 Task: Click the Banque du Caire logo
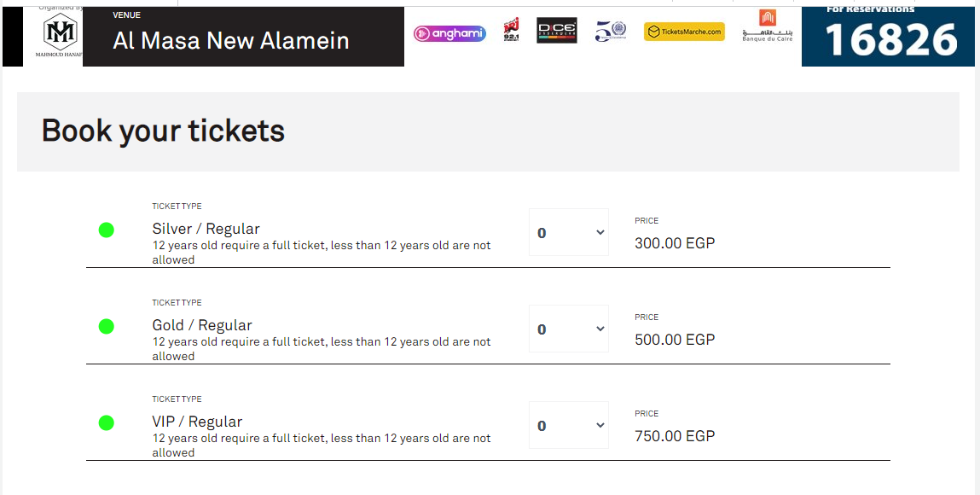click(x=767, y=26)
